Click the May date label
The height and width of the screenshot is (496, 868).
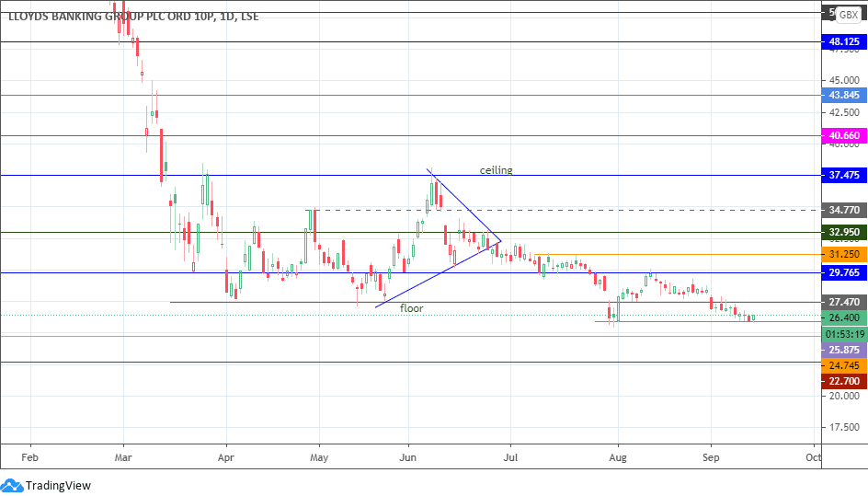click(x=319, y=457)
